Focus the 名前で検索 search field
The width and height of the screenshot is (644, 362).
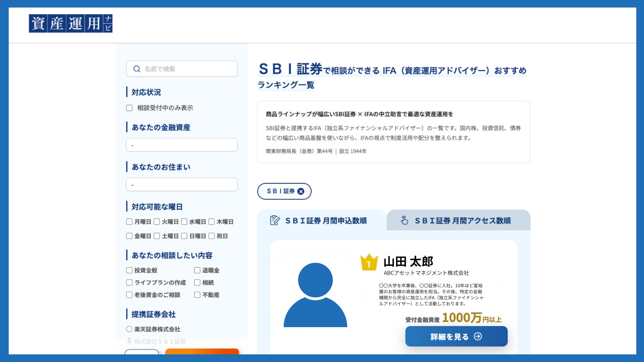(x=182, y=69)
